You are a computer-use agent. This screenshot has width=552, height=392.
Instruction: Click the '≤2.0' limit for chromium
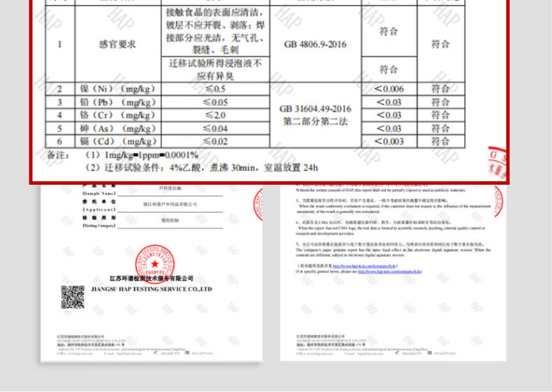[215, 115]
